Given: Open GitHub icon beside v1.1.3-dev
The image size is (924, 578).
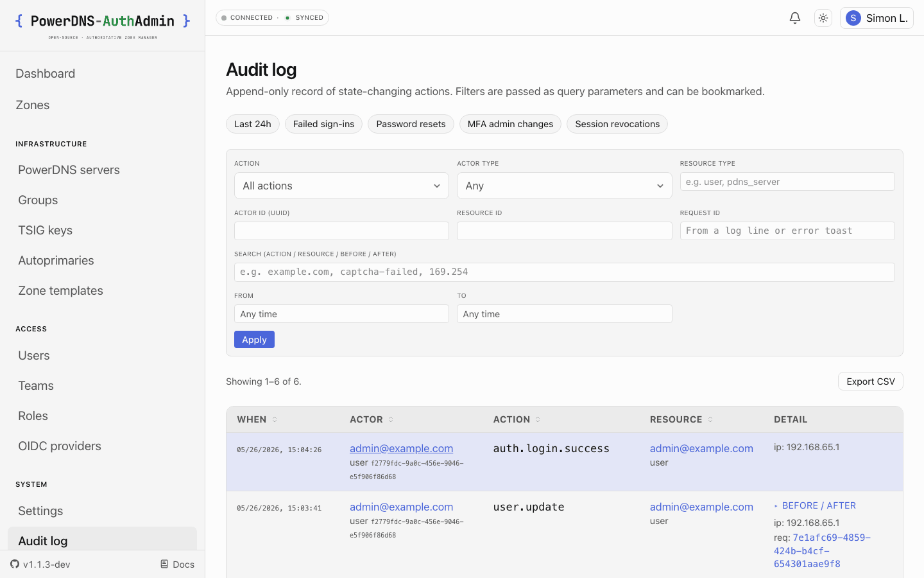Looking at the screenshot, I should [15, 565].
